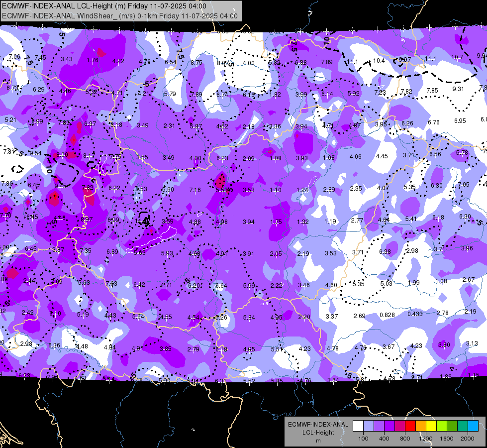This screenshot has height=448, width=487.
Task: Click the white legend color swatch
Action: tap(358, 426)
